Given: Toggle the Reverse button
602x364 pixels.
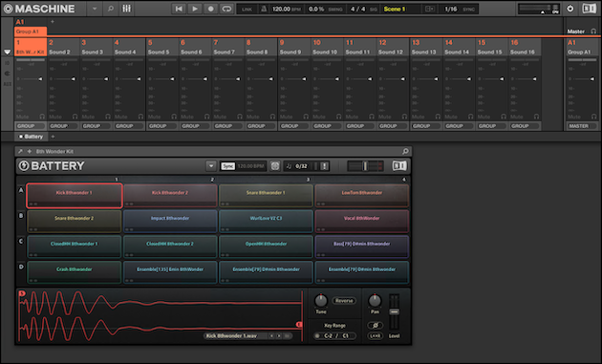Looking at the screenshot, I should (x=344, y=301).
